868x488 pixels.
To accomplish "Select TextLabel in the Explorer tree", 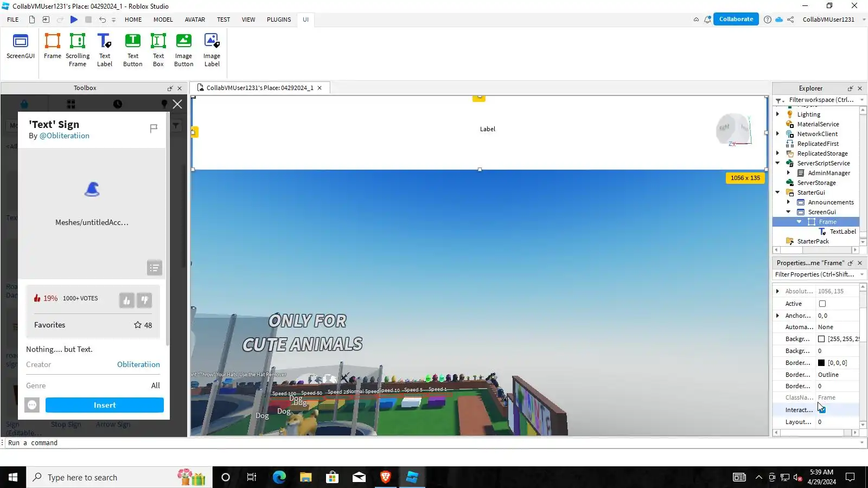I will click(843, 232).
